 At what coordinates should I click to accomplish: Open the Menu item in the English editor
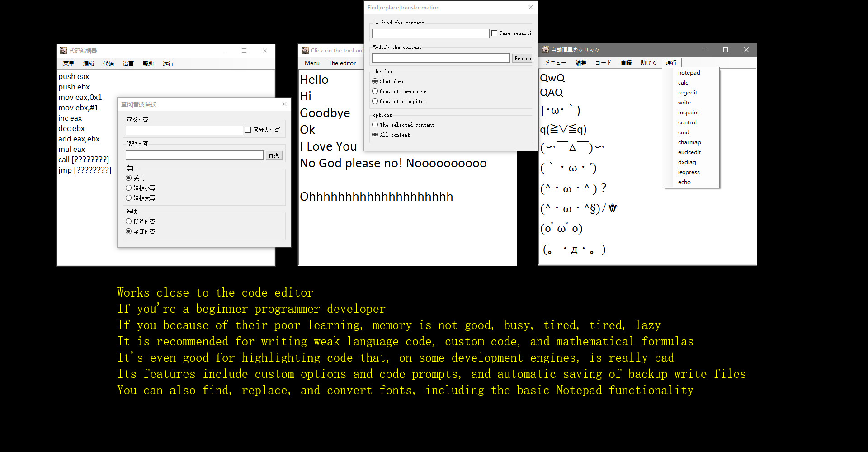coord(312,63)
